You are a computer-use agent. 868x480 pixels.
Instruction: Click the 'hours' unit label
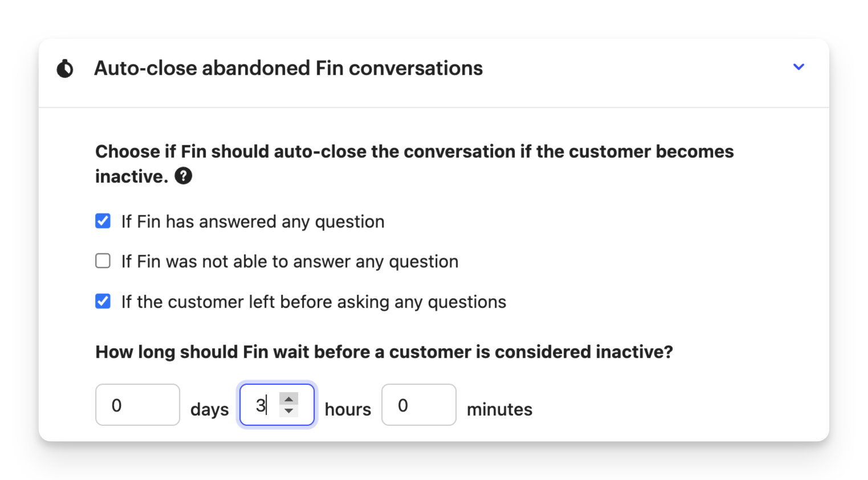pyautogui.click(x=348, y=409)
